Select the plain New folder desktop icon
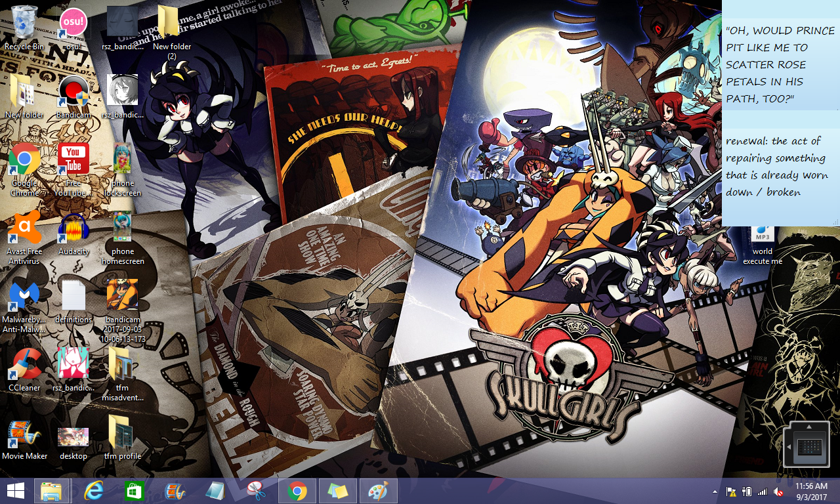Screen dimensions: 840x504 click(24, 96)
